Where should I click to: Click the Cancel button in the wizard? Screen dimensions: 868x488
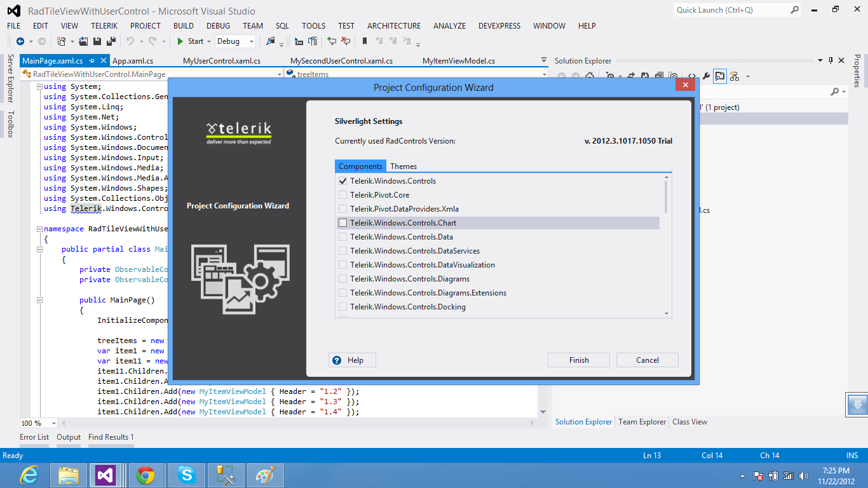point(648,360)
